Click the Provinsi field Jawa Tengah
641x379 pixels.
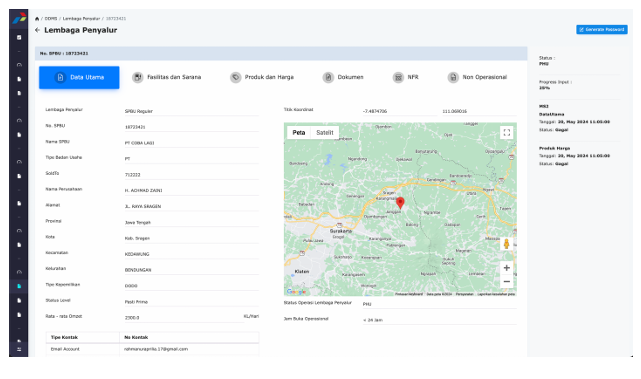coord(192,222)
